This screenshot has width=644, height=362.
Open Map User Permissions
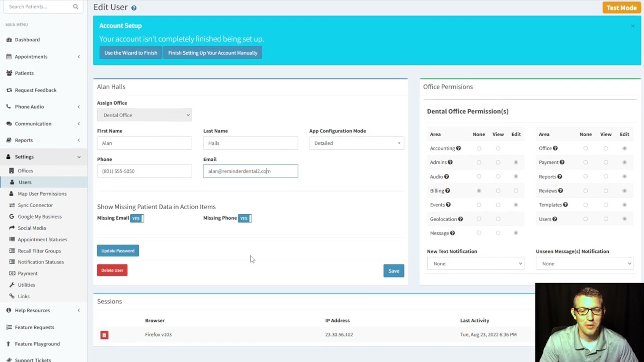pyautogui.click(x=43, y=194)
